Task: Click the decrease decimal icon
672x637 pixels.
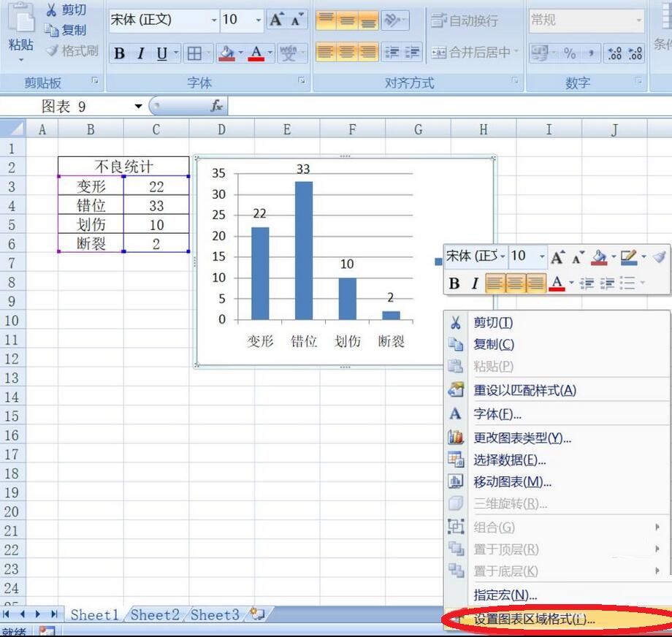Action: [x=635, y=53]
